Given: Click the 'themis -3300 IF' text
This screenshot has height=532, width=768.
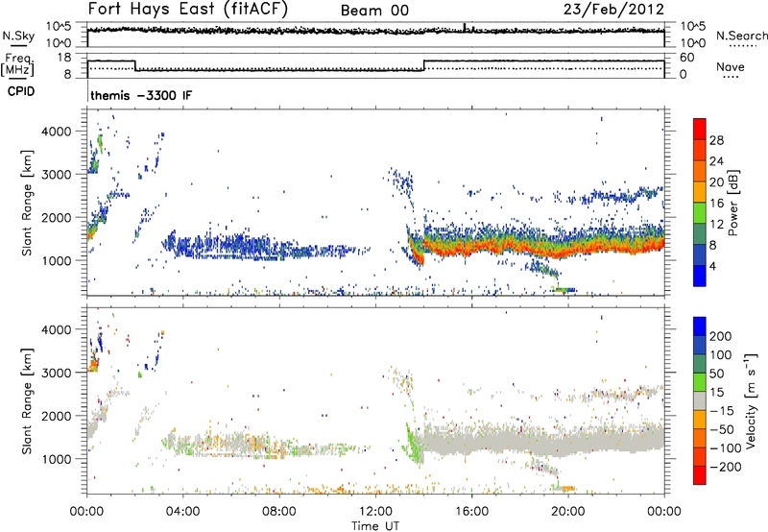Looking at the screenshot, I should [141, 95].
